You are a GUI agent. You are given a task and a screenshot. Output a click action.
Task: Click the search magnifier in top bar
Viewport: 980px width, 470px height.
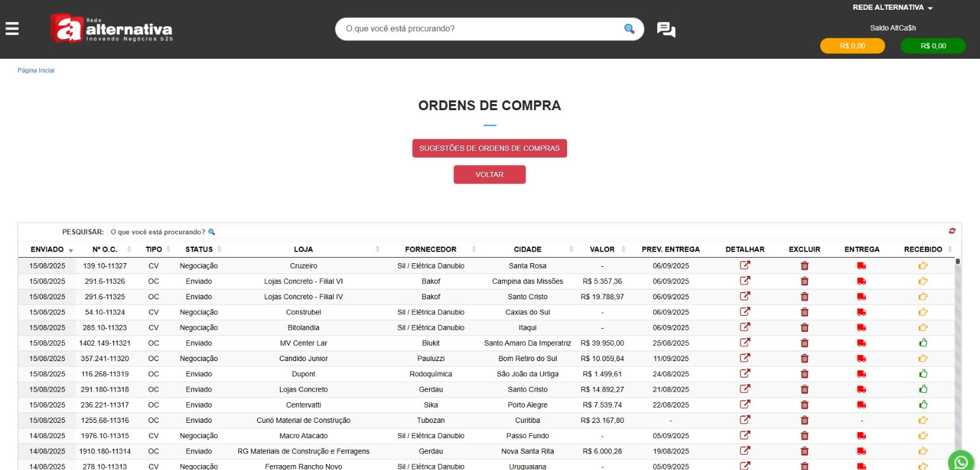[x=629, y=29]
